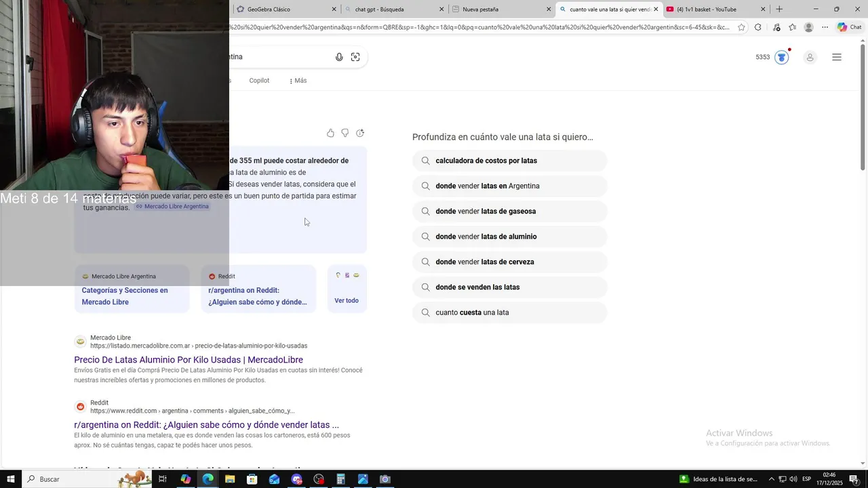Click the taskbar Buscar search box
This screenshot has width=868, height=488.
tap(86, 479)
